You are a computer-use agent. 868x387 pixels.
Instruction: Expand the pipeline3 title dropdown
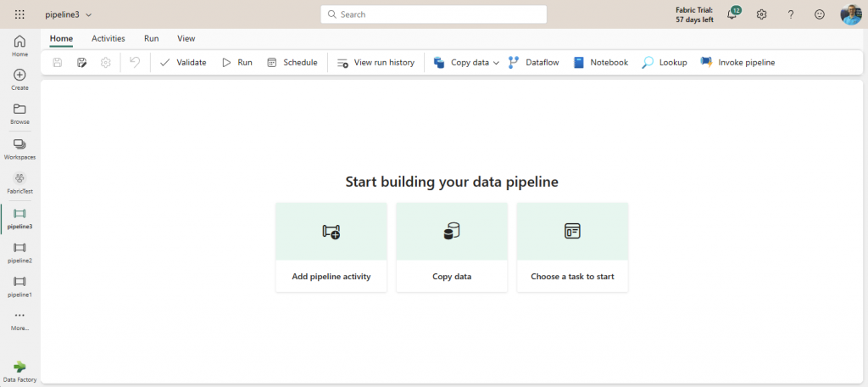(x=89, y=14)
